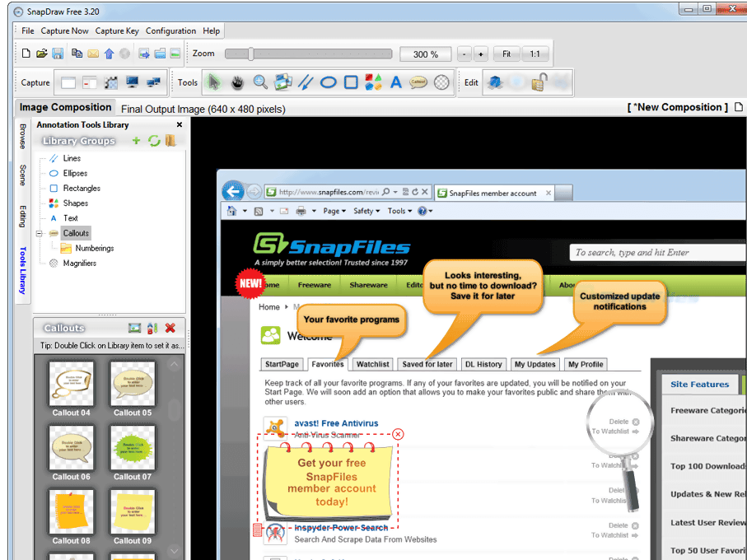Collapse the Callouts tree node
Image resolution: width=747 pixels, height=560 pixels.
[39, 233]
